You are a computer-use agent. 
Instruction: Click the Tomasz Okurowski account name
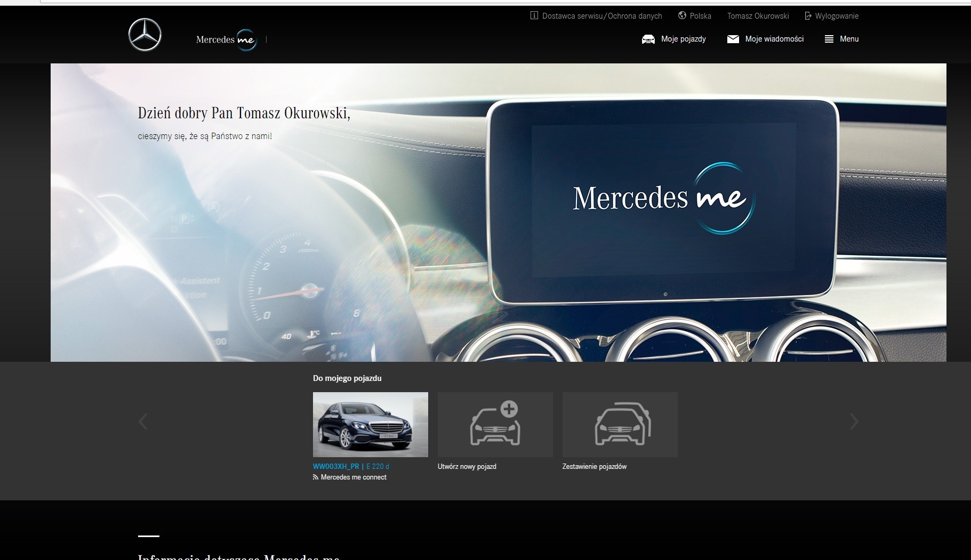[758, 15]
